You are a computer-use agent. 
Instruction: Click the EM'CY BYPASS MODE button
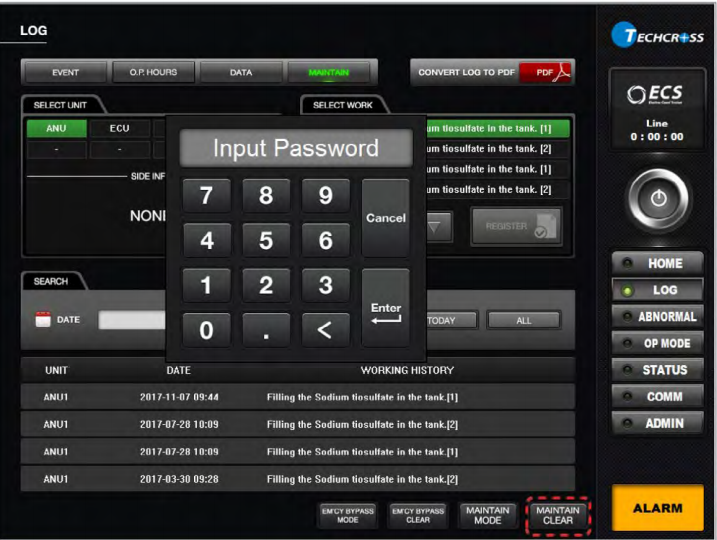pyautogui.click(x=348, y=515)
